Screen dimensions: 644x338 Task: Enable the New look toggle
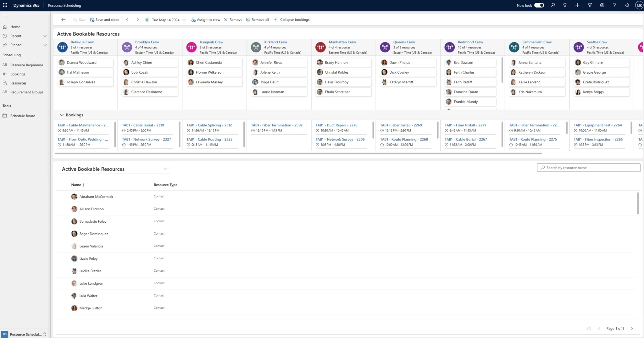pos(539,5)
